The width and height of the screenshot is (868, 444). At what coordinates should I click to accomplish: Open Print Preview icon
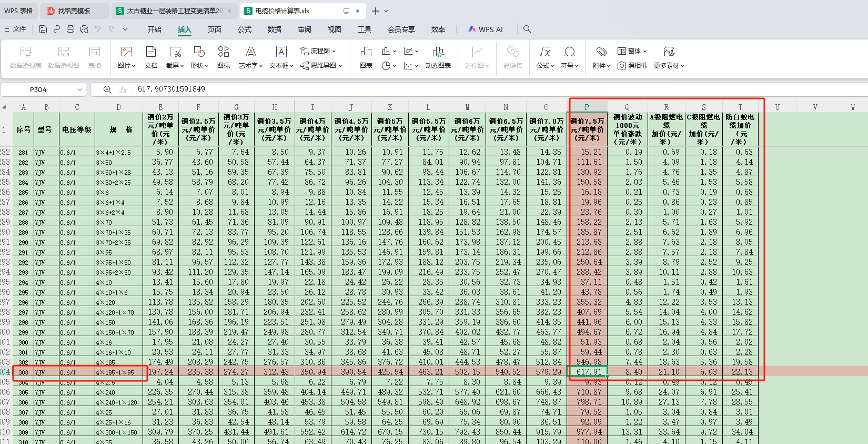84,29
